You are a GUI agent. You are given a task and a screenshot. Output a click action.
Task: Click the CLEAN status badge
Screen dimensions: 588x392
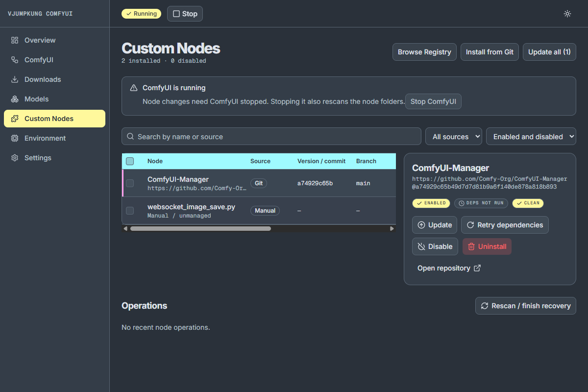tap(528, 203)
